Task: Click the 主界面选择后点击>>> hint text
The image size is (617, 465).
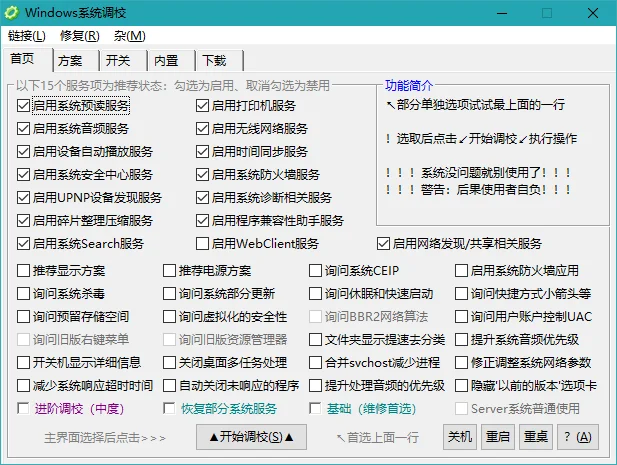Action: pyautogui.click(x=105, y=437)
